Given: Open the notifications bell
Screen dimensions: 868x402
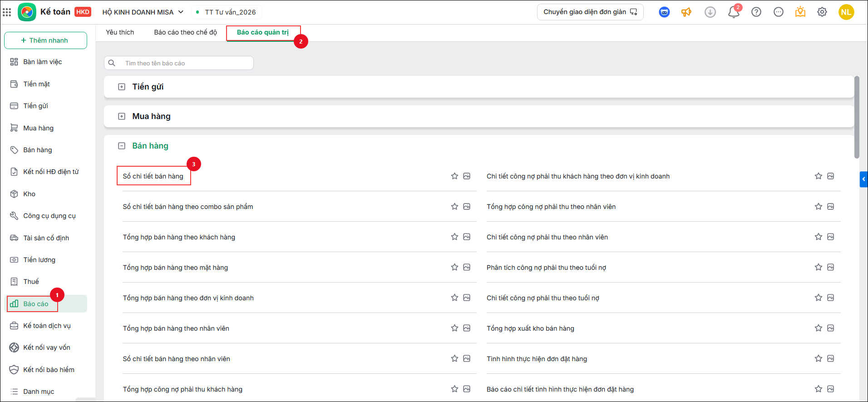Looking at the screenshot, I should [x=734, y=12].
